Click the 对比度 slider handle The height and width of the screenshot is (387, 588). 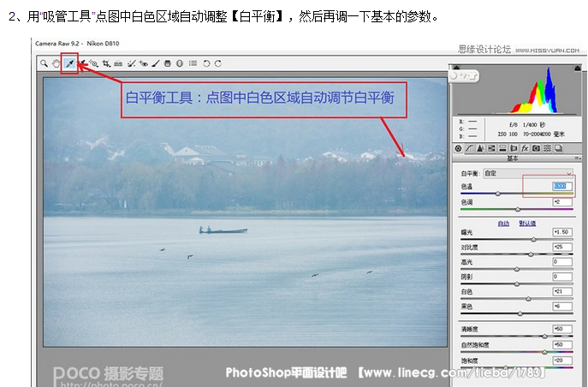531,254
